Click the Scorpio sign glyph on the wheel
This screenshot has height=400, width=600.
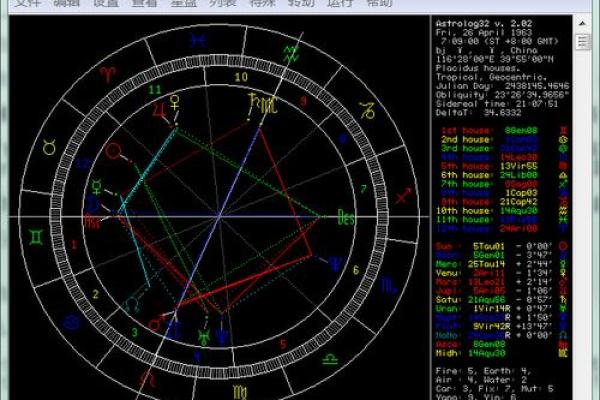pyautogui.click(x=389, y=286)
